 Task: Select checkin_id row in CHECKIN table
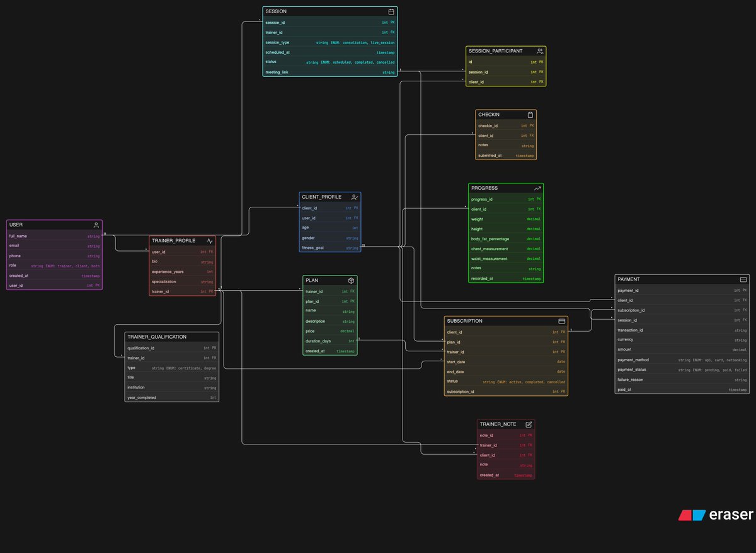506,125
